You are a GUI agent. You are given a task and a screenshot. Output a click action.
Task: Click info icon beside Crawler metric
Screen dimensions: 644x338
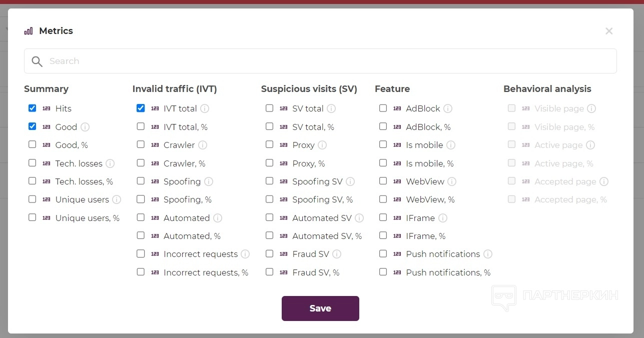[x=203, y=145]
